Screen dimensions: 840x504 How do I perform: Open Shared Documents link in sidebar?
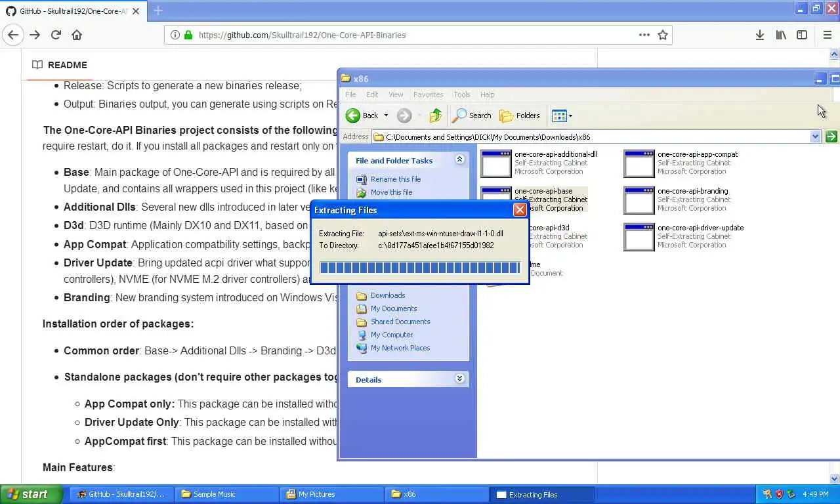click(x=400, y=322)
